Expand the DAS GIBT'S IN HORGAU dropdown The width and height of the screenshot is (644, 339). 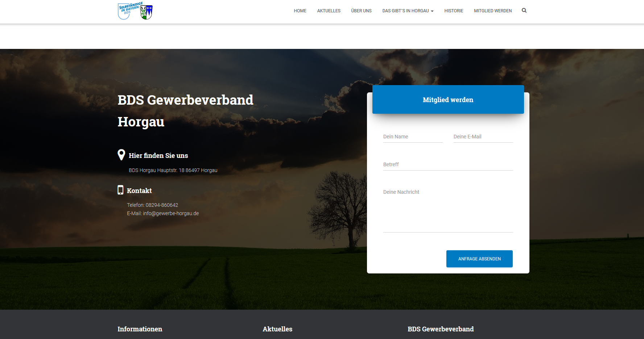pos(408,11)
